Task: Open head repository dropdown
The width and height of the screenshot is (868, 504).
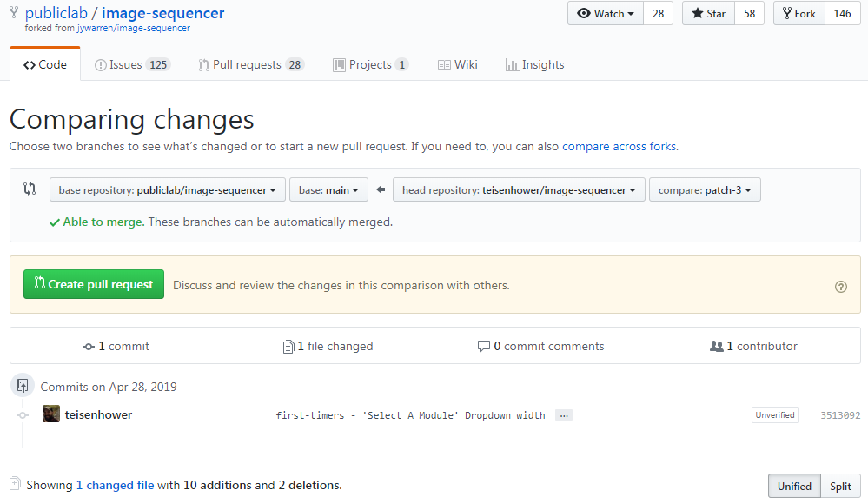Action: point(519,190)
